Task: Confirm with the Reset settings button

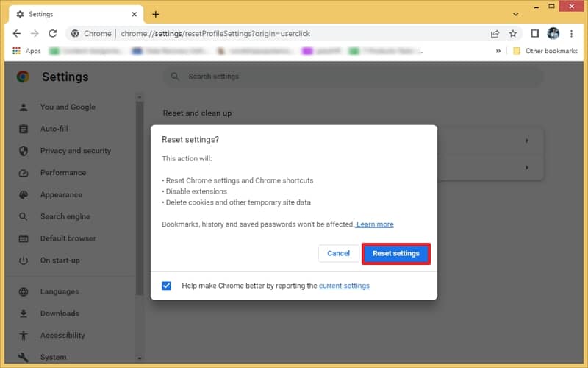Action: [395, 253]
